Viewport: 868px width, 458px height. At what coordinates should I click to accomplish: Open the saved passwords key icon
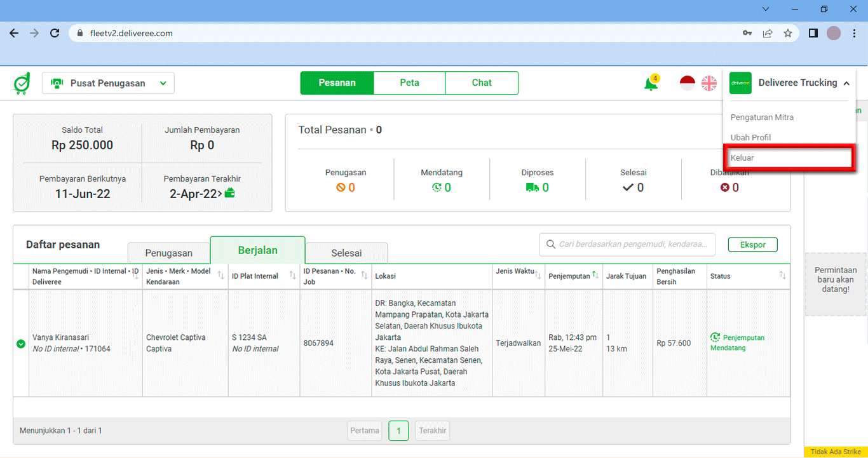[747, 33]
